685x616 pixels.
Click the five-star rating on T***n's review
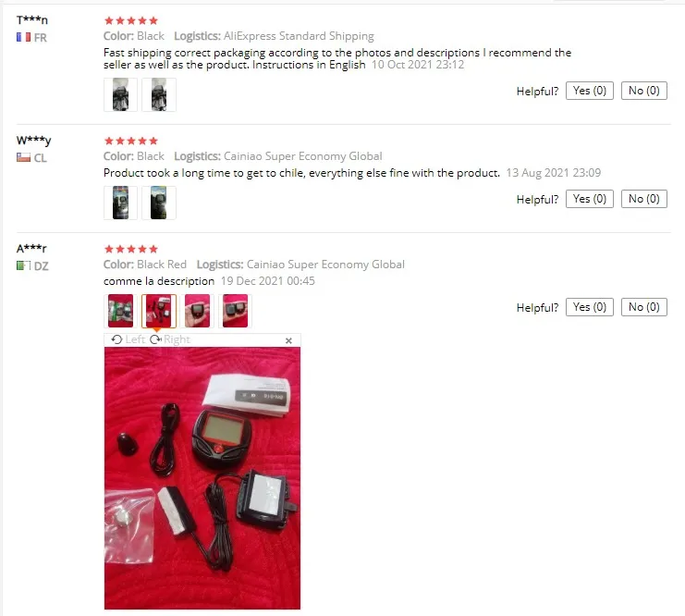click(x=131, y=20)
